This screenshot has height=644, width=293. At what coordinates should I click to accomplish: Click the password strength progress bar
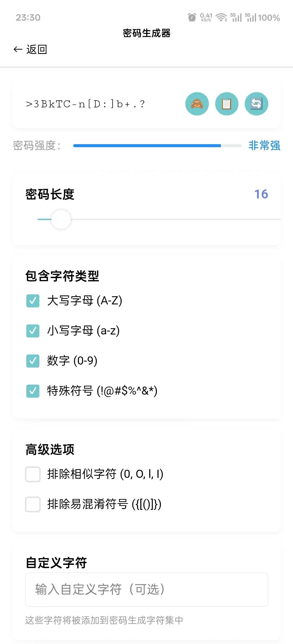coord(157,146)
